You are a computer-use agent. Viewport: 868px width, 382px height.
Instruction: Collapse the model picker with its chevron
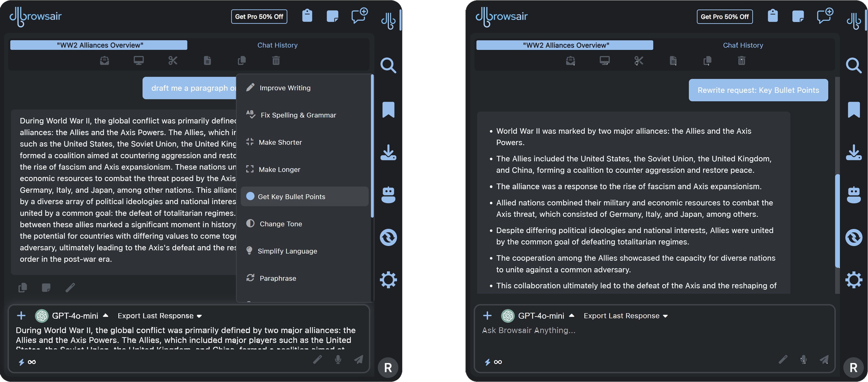[x=106, y=315]
